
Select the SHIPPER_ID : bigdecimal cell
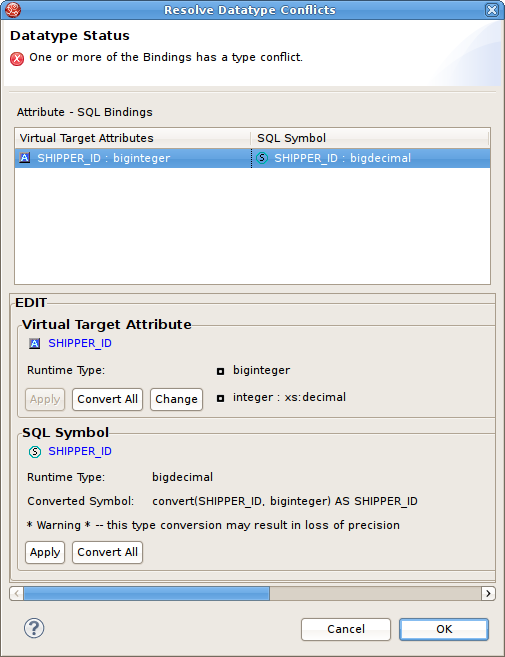(371, 158)
